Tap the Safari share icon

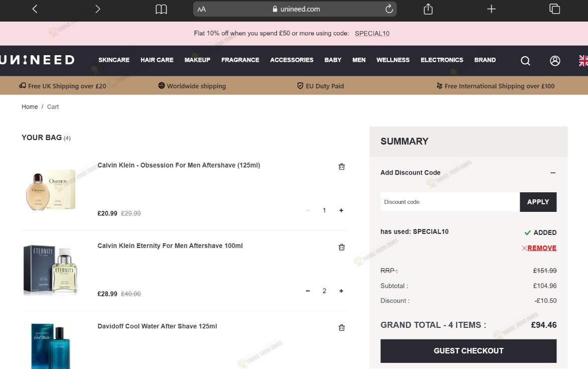(x=428, y=9)
